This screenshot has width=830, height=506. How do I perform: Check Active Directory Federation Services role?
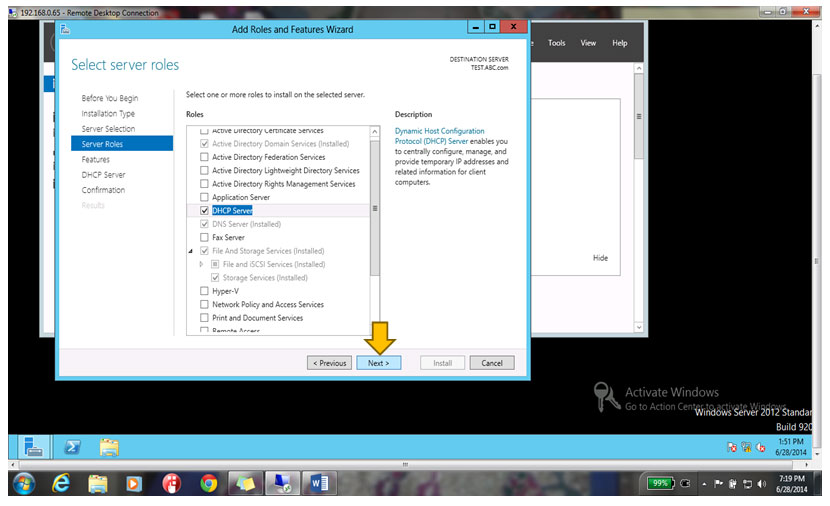[x=204, y=157]
